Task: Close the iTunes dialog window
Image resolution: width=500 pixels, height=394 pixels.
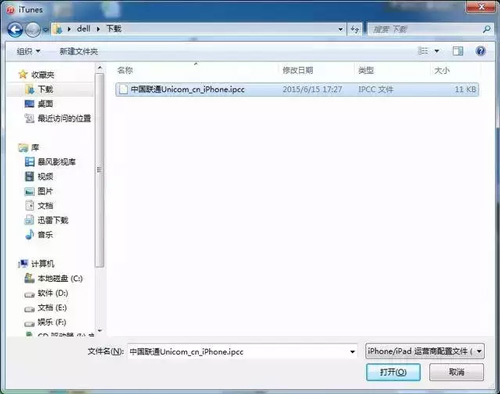Action: pyautogui.click(x=481, y=6)
